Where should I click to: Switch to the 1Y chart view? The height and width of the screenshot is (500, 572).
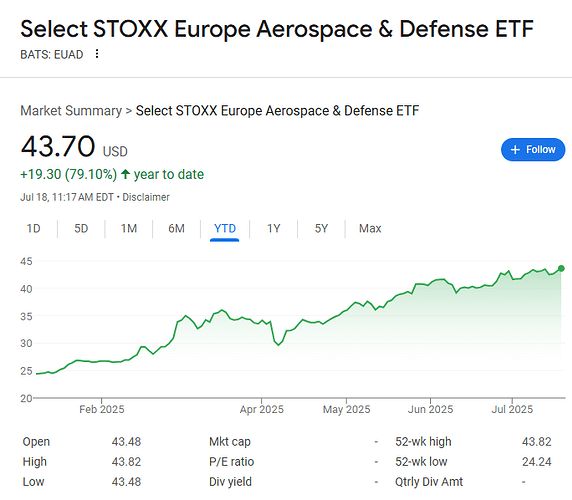click(x=274, y=229)
